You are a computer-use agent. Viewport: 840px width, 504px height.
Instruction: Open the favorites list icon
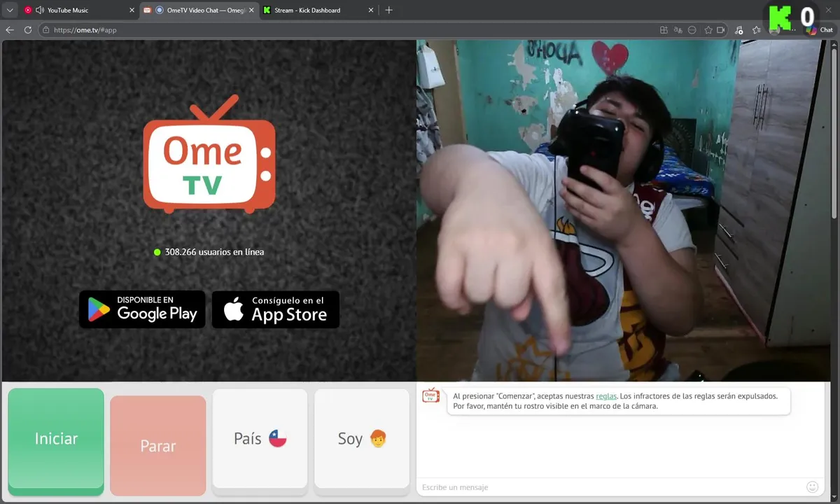coord(757,30)
